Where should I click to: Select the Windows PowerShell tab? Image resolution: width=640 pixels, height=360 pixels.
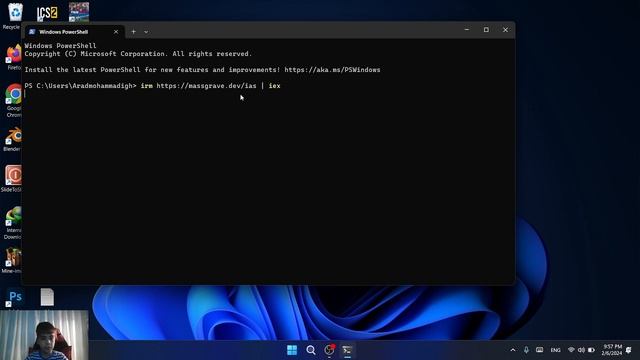click(64, 32)
